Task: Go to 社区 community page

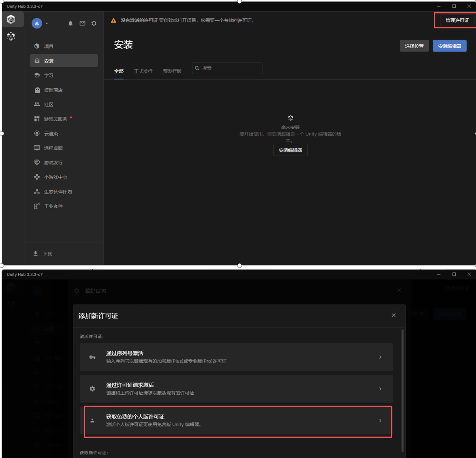Action: [48, 105]
